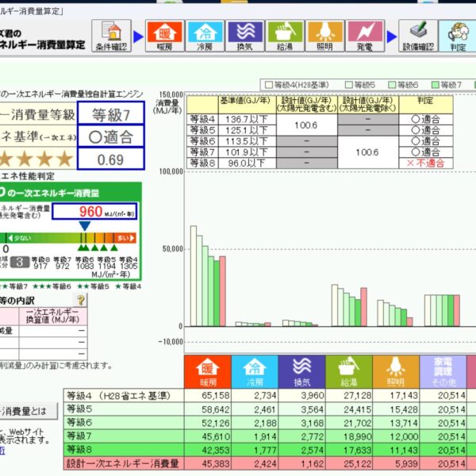Click the 等級4 (H28省エネ基準) row label

(x=124, y=396)
